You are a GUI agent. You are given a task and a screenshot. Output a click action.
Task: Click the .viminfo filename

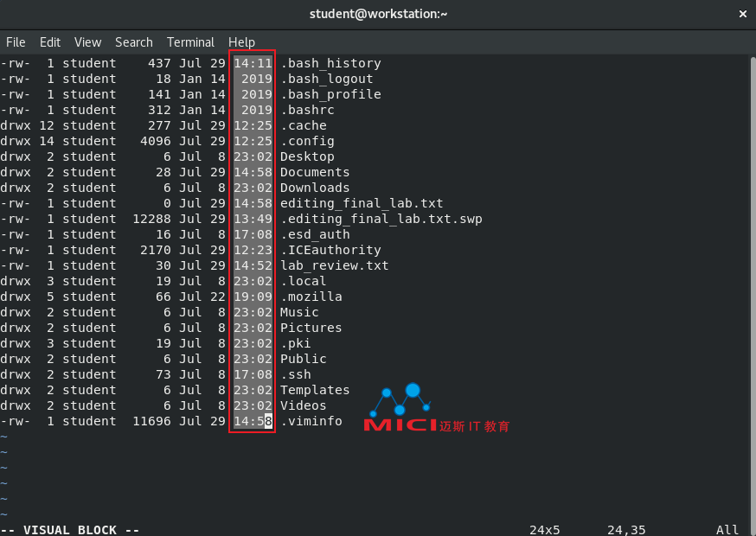pos(311,421)
